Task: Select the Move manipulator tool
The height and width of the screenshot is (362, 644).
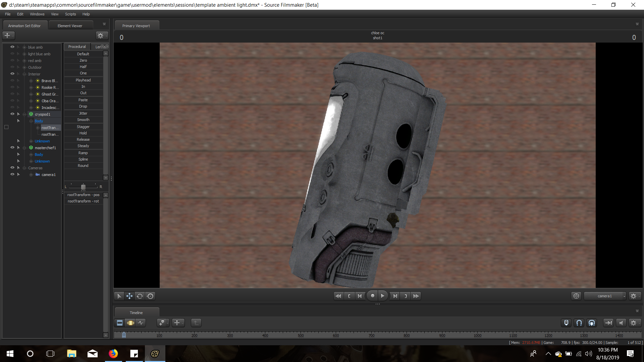Action: pyautogui.click(x=129, y=296)
